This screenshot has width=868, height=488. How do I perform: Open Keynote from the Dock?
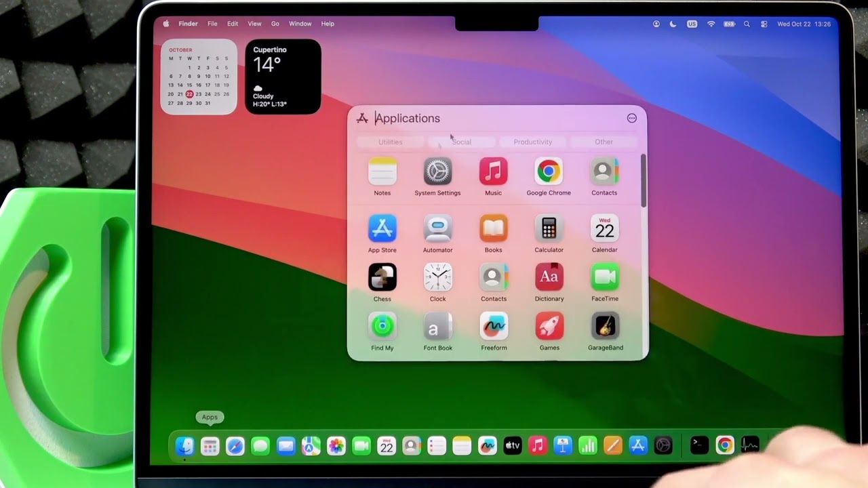[x=563, y=446]
